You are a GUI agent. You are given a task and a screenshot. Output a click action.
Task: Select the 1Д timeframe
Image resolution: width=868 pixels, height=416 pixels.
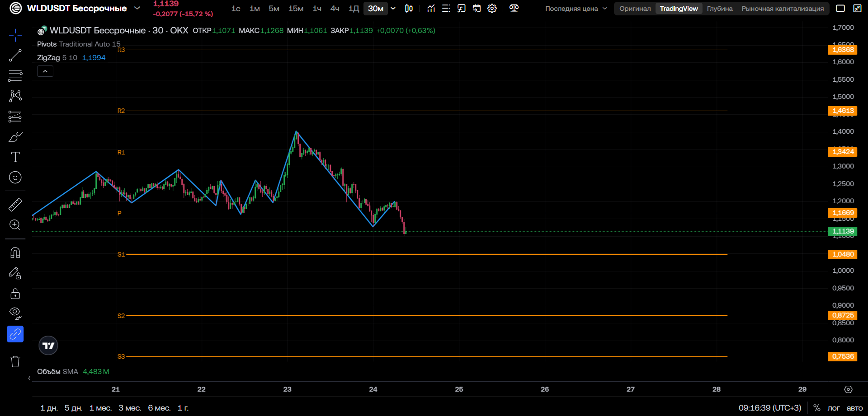pyautogui.click(x=354, y=8)
